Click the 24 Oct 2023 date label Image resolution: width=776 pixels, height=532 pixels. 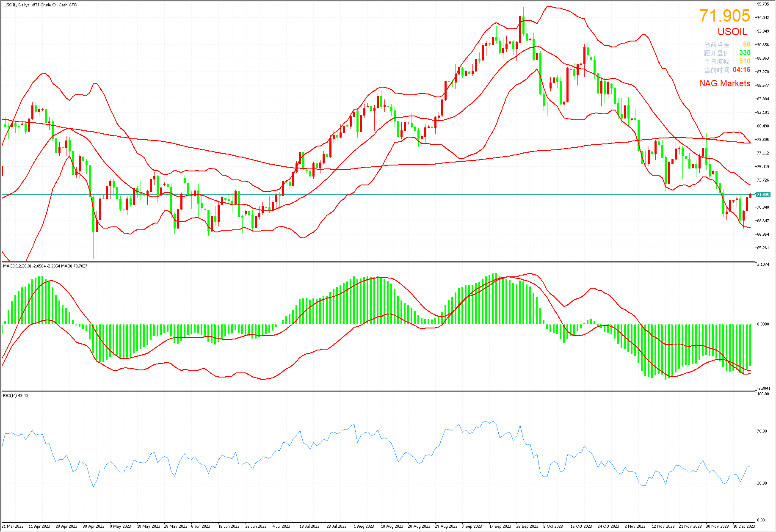click(x=609, y=526)
